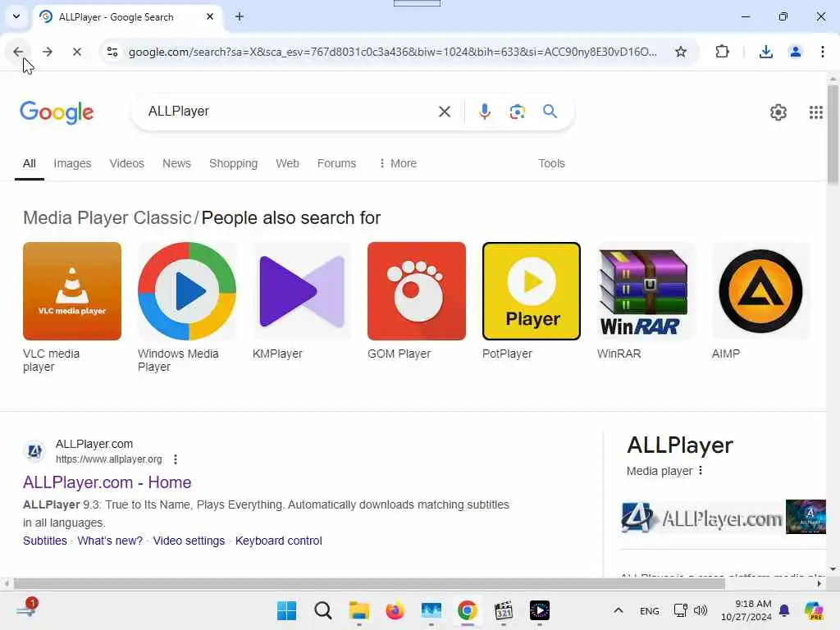Close the ALLPlayer - Google Search tab
Viewport: 840px width, 630px height.
pos(210,16)
